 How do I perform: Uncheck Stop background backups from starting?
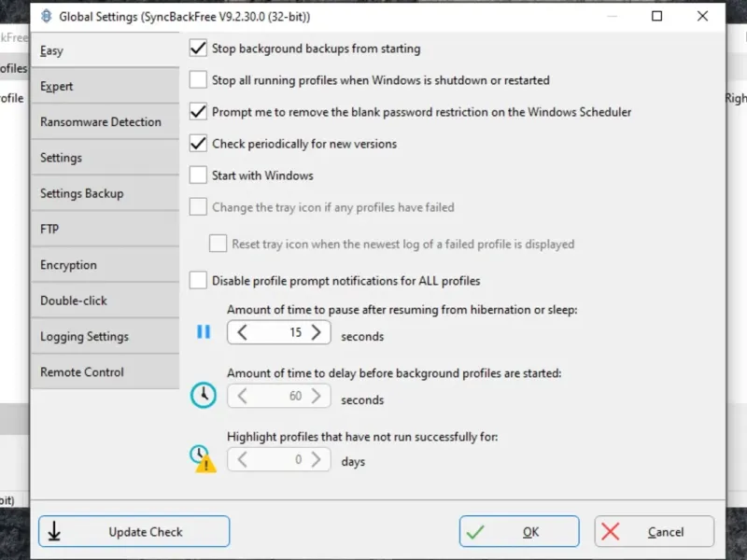click(x=198, y=49)
